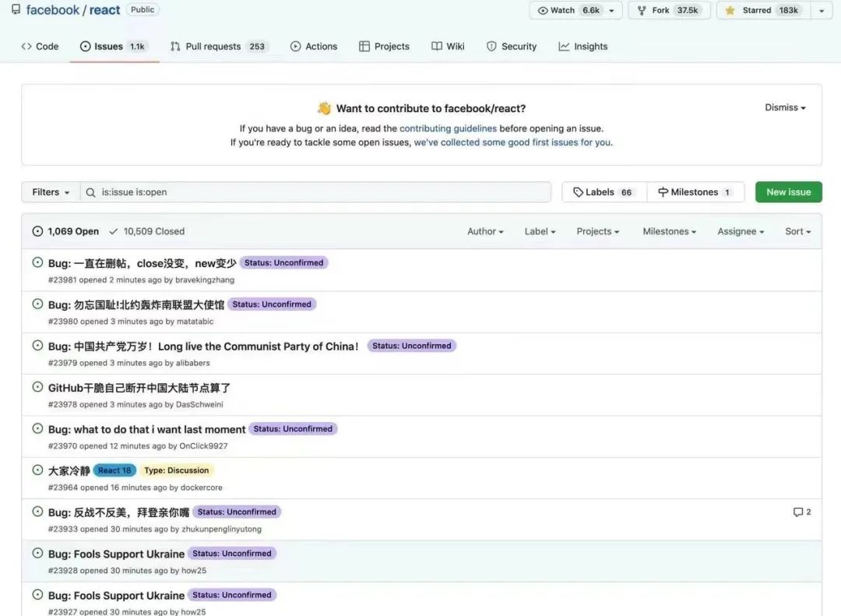Click author alibabers on issue #23979

tap(193, 363)
